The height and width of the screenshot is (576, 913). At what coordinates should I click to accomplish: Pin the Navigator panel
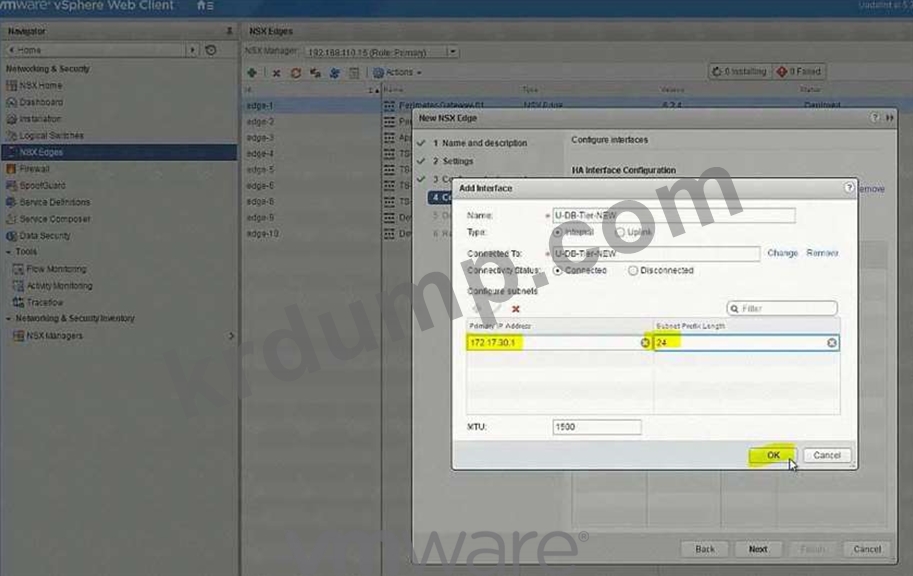click(229, 31)
